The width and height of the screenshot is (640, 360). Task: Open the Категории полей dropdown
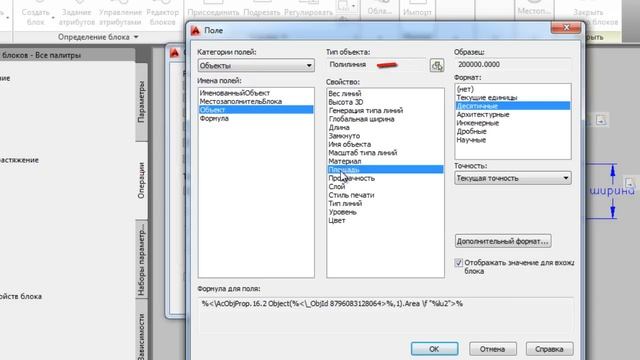pos(256,66)
